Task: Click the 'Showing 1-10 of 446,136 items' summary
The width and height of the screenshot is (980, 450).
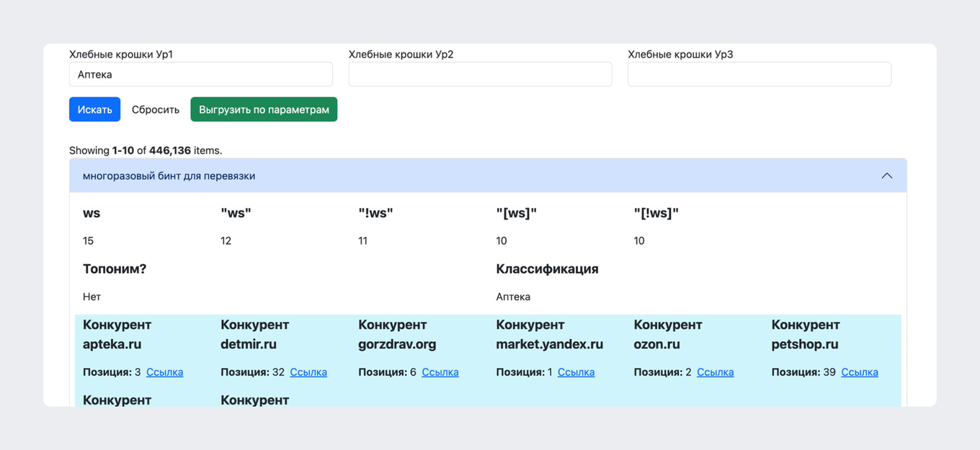Action: point(146,150)
